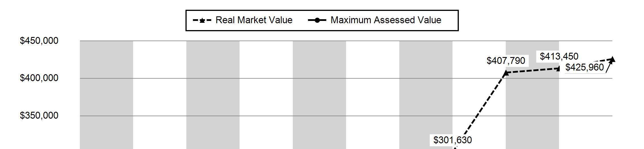
Task: Click the $400,000 axis label
Action: click(x=39, y=78)
